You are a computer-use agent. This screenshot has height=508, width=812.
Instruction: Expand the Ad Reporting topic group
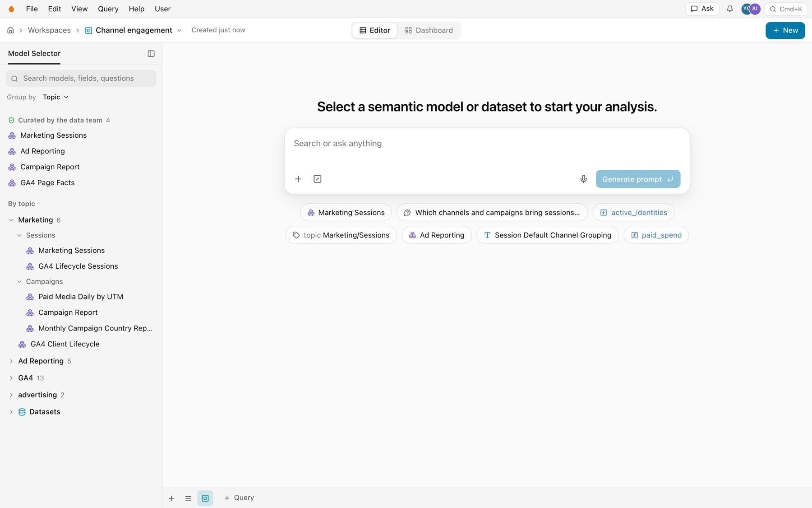pos(11,361)
